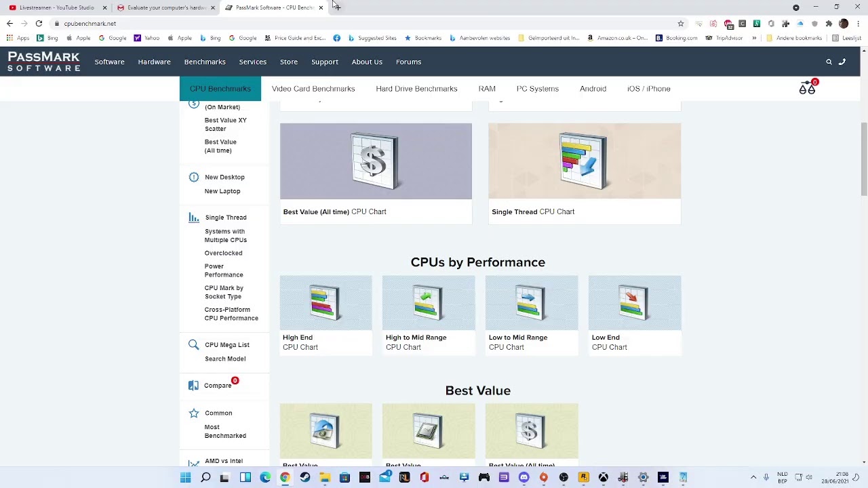Open the Power Performance link
This screenshot has height=488, width=868.
click(x=224, y=270)
